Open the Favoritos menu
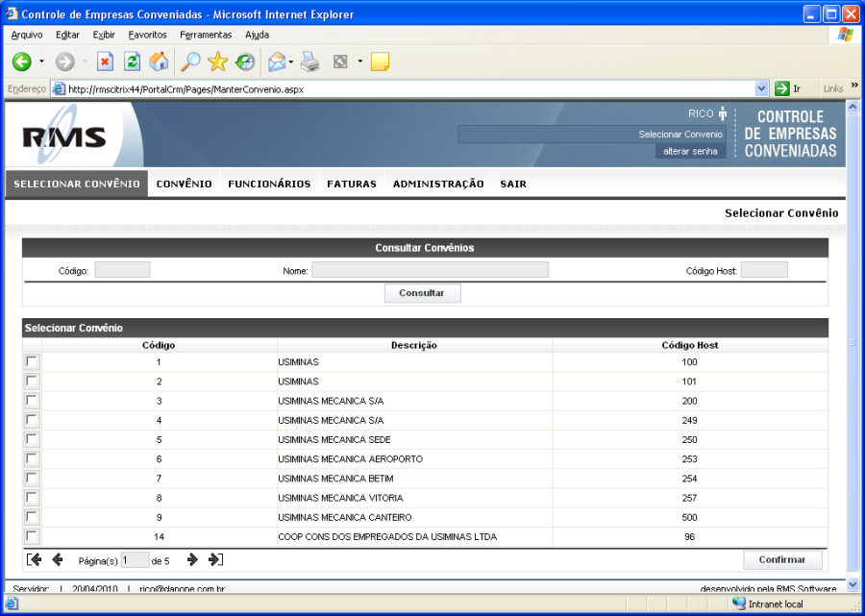865x616 pixels. pyautogui.click(x=147, y=35)
